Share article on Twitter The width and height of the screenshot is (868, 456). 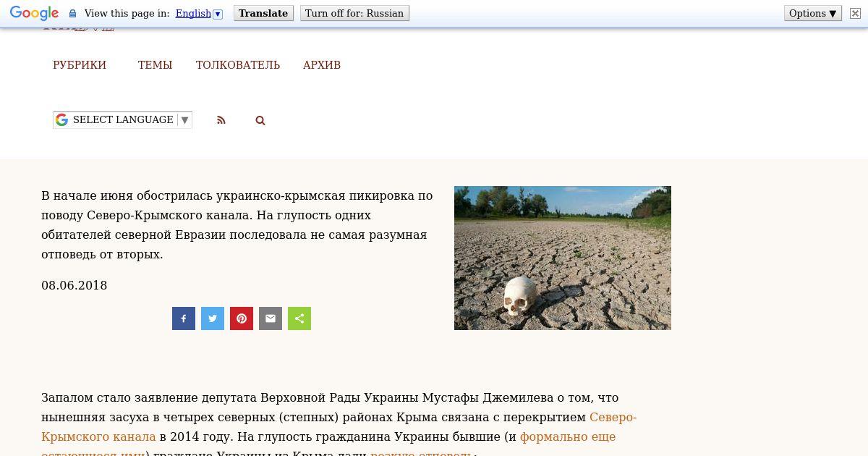[213, 318]
